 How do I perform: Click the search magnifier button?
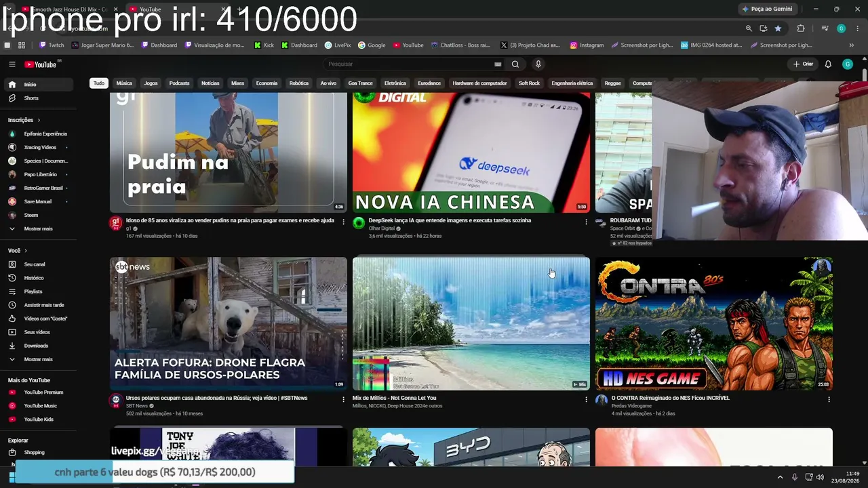pos(515,64)
